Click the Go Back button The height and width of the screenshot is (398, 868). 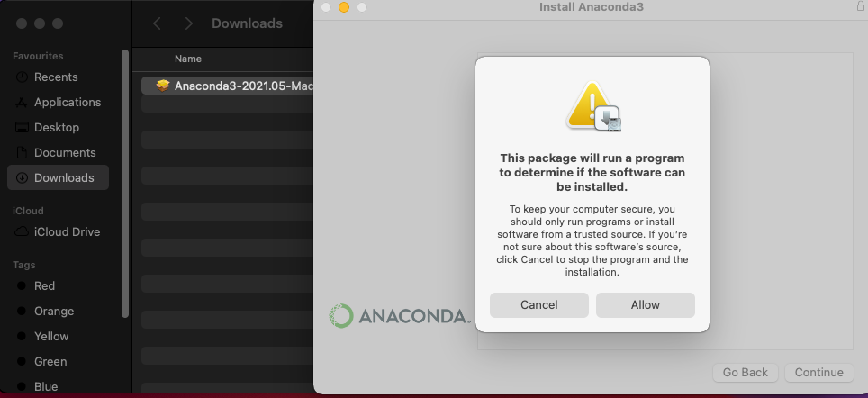click(746, 373)
